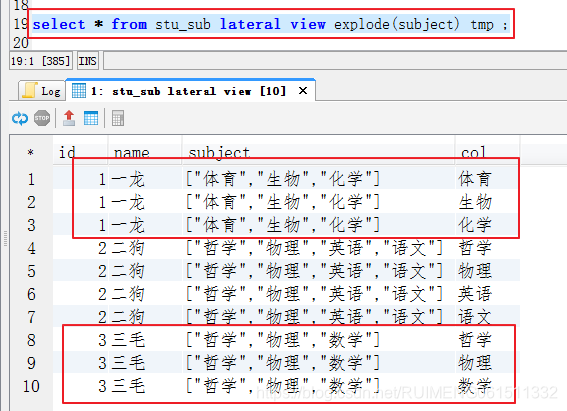Image resolution: width=567 pixels, height=411 pixels.
Task: Select row number 5 header
Action: pyautogui.click(x=31, y=271)
